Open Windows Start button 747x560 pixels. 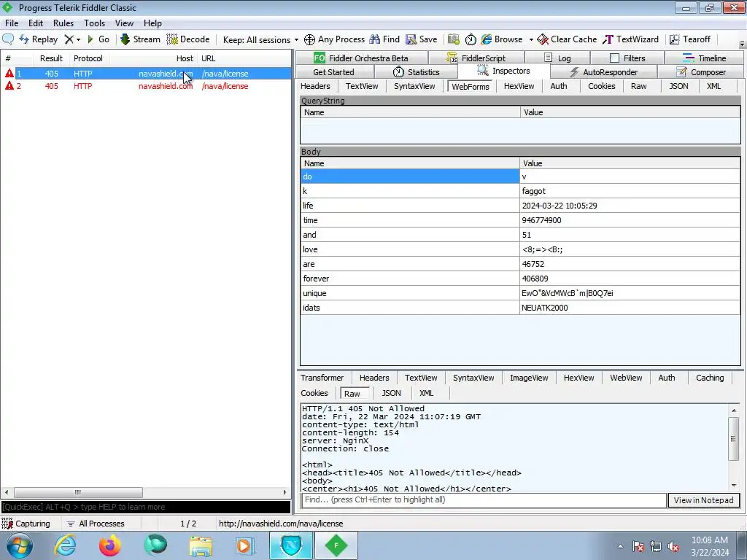tap(19, 545)
